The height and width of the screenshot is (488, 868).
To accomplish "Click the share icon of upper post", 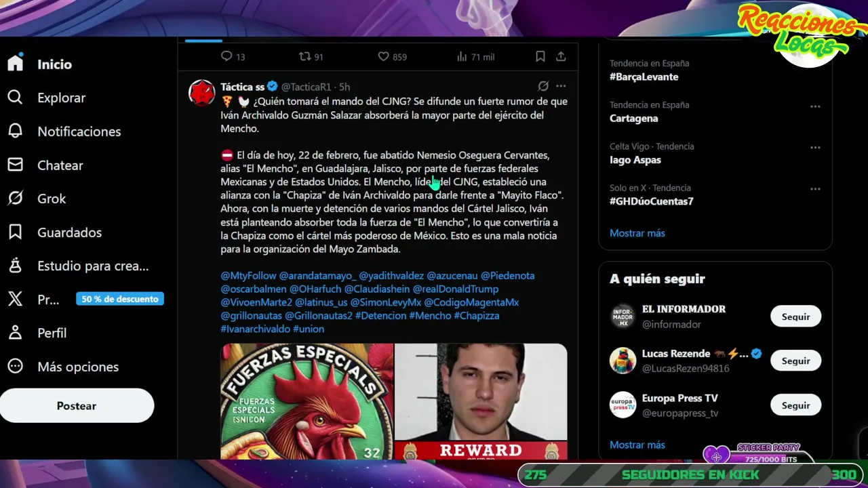I will pos(561,56).
